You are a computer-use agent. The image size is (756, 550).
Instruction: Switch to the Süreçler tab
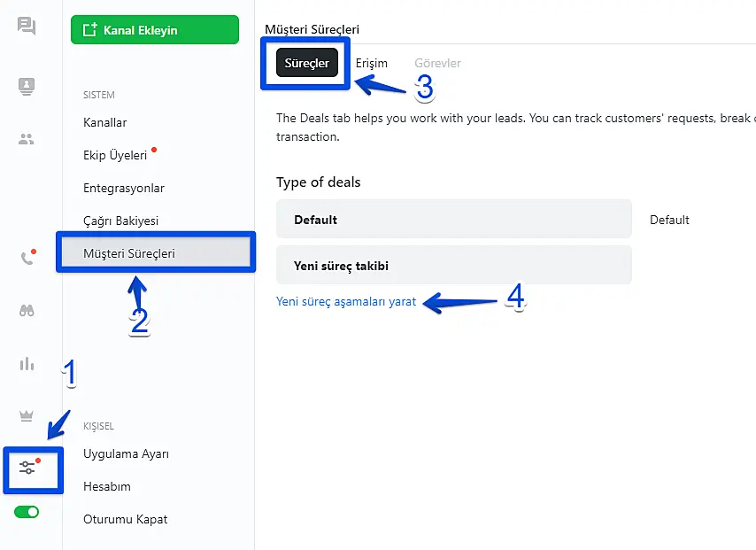click(x=307, y=64)
